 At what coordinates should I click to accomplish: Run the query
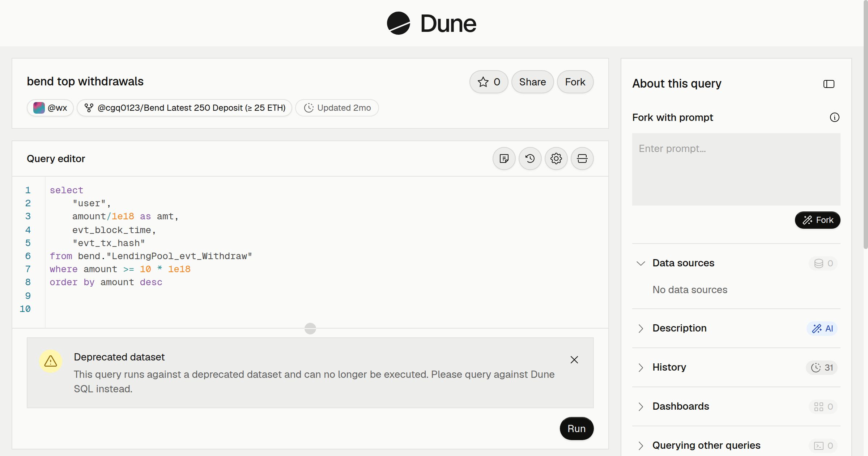(x=576, y=428)
